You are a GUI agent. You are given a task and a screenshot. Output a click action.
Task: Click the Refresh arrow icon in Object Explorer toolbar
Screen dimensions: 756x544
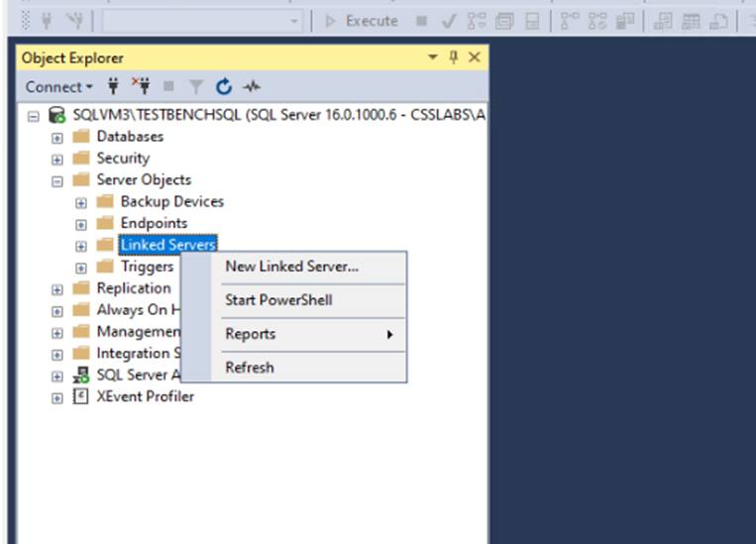click(x=224, y=86)
